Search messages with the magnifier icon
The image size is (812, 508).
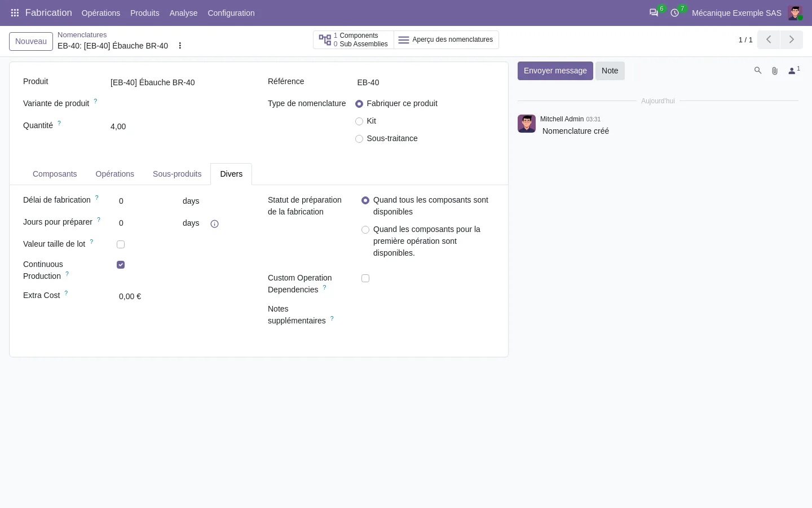(x=758, y=71)
